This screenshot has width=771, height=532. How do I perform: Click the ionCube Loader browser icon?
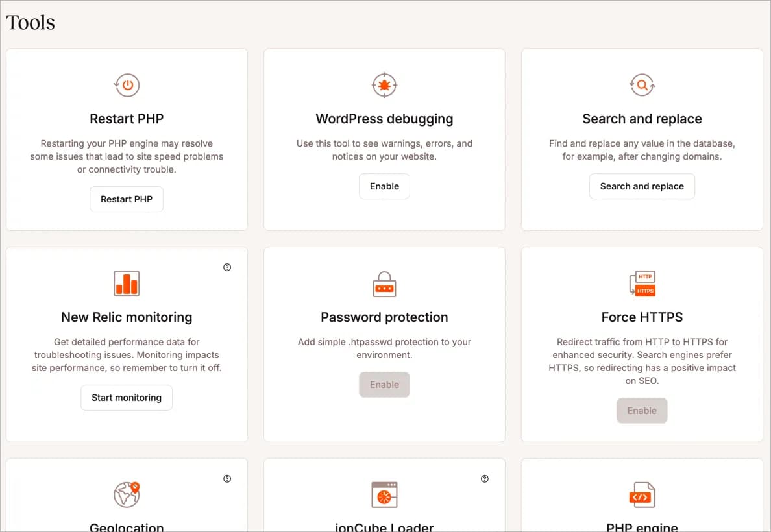click(x=384, y=495)
